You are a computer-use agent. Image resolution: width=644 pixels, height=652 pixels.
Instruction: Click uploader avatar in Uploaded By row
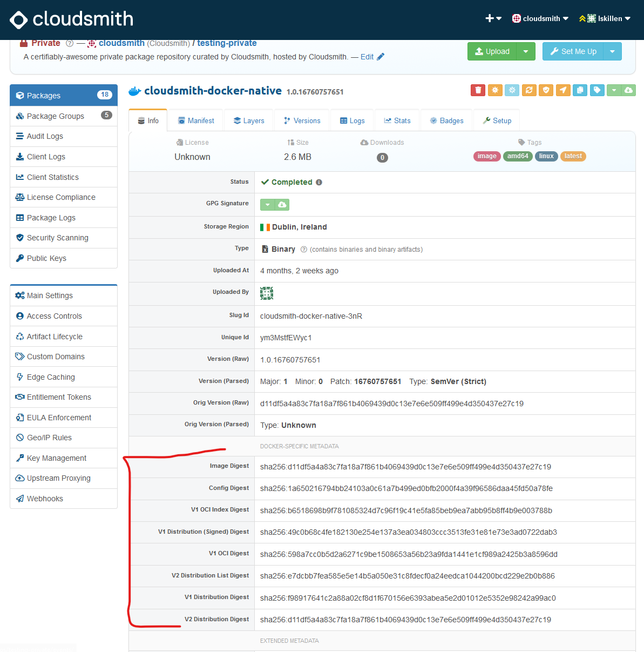pyautogui.click(x=267, y=293)
